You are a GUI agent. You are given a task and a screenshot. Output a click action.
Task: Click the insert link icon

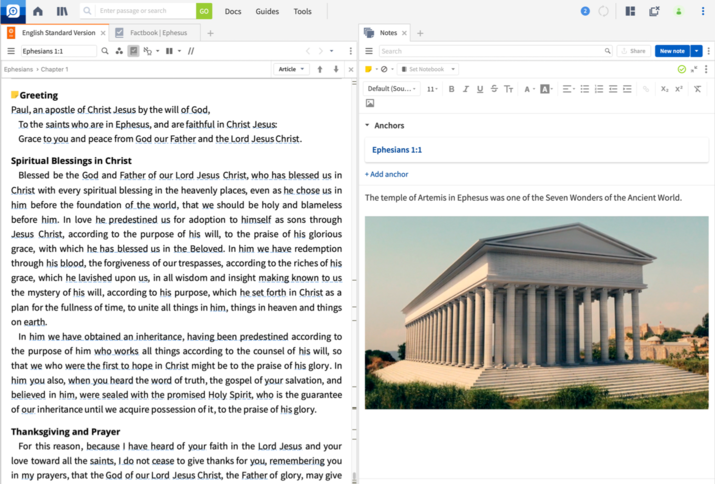click(646, 89)
